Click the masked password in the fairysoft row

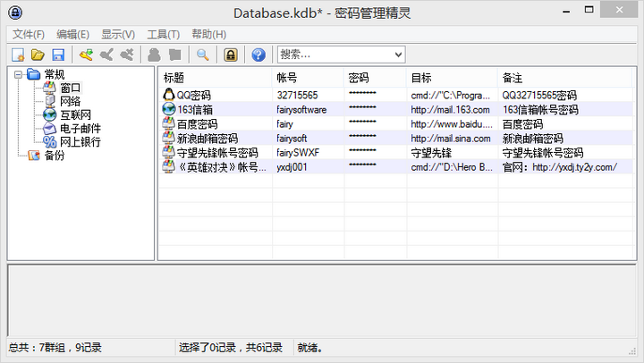362,136
